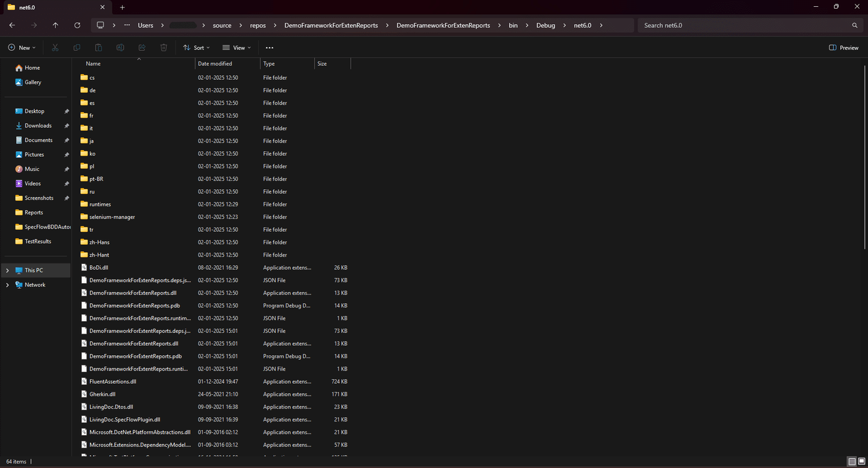Click the Delete trash icon
The height and width of the screenshot is (468, 868).
tap(164, 48)
